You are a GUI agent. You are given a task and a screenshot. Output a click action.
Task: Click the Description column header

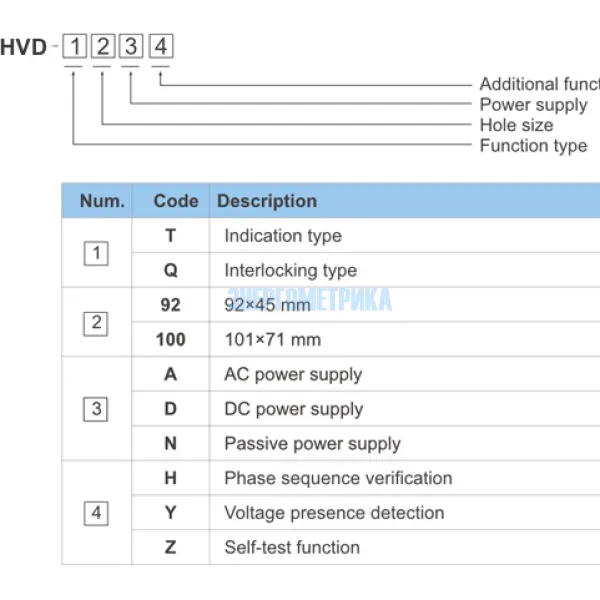click(267, 201)
